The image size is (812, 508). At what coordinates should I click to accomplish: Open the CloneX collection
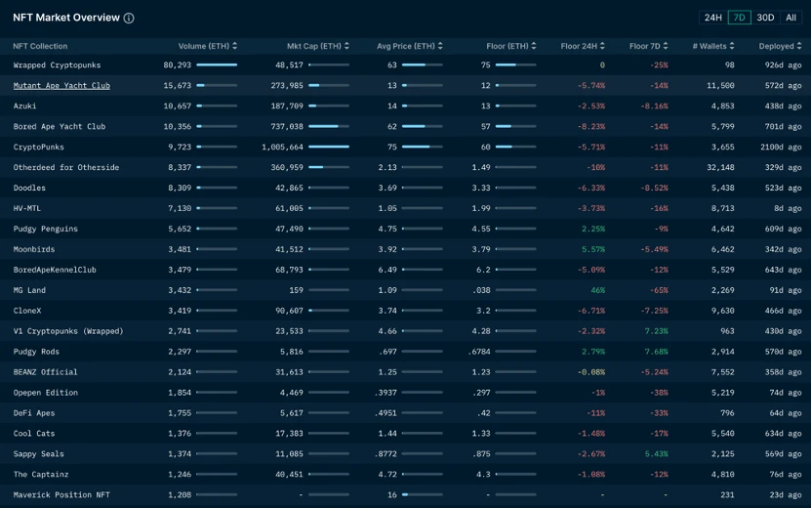[x=27, y=311]
